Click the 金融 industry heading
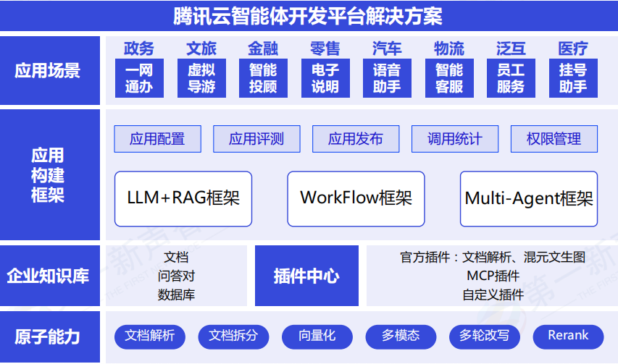This screenshot has height=364, width=618. [263, 48]
